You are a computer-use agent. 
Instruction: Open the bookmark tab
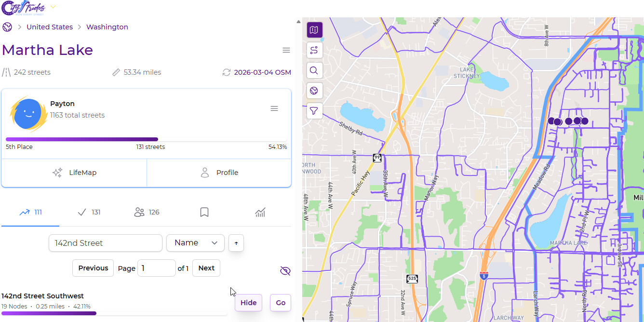[x=204, y=212]
